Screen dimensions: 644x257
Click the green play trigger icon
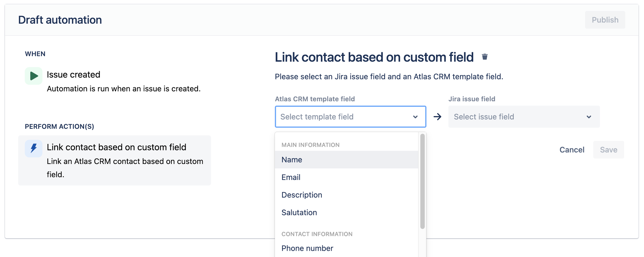[x=34, y=76]
